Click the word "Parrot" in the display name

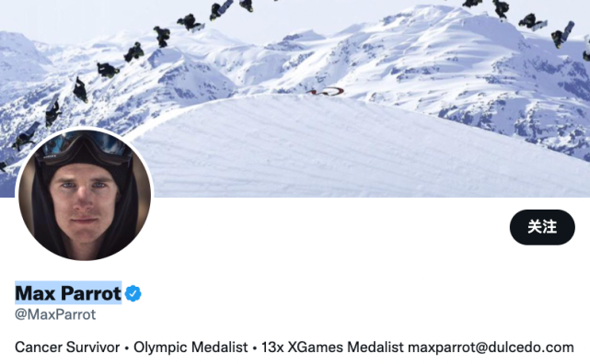pos(91,293)
